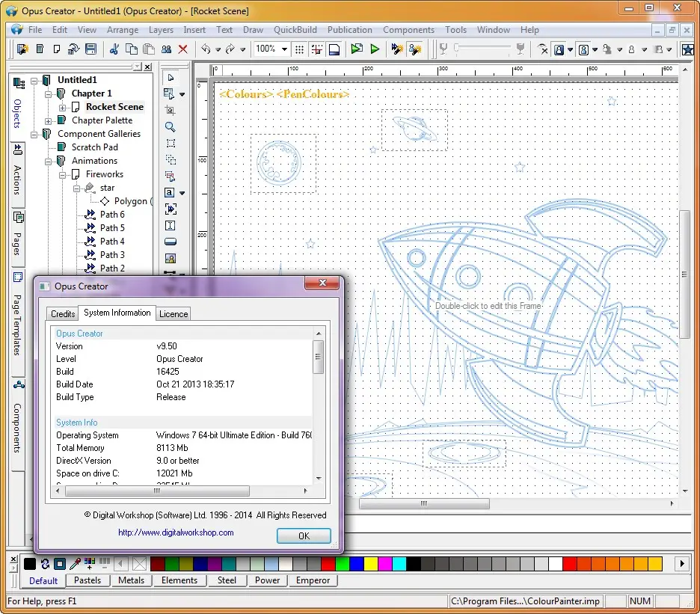Expand the Chapter Palette tree node

coord(48,121)
